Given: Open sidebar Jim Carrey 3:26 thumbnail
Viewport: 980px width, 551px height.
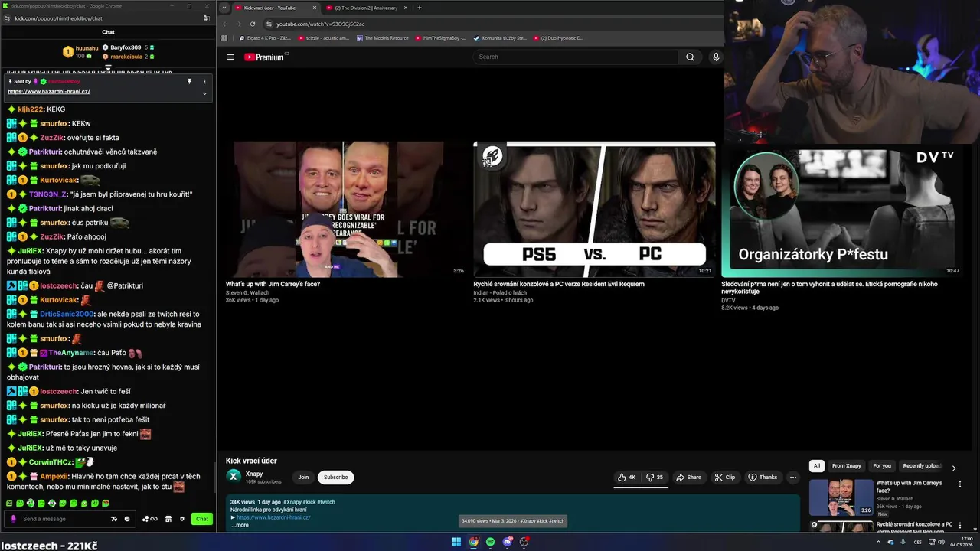Looking at the screenshot, I should coord(841,497).
